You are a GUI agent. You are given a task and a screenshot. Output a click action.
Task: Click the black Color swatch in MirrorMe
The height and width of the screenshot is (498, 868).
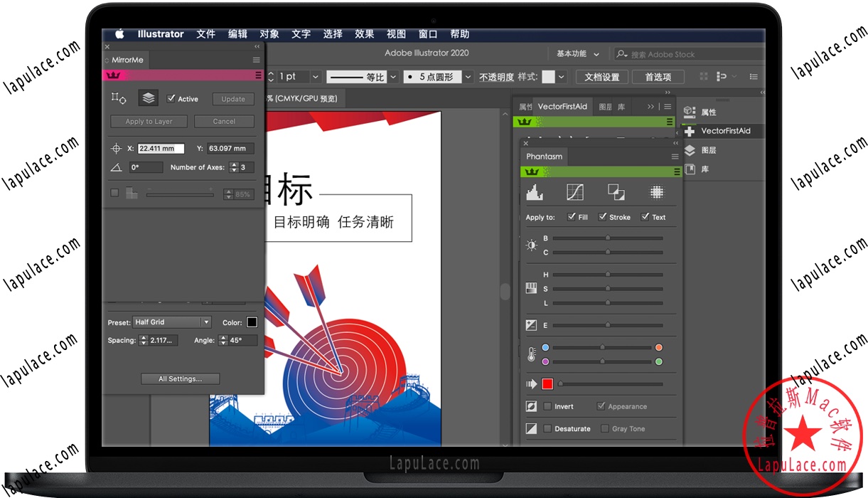[251, 322]
